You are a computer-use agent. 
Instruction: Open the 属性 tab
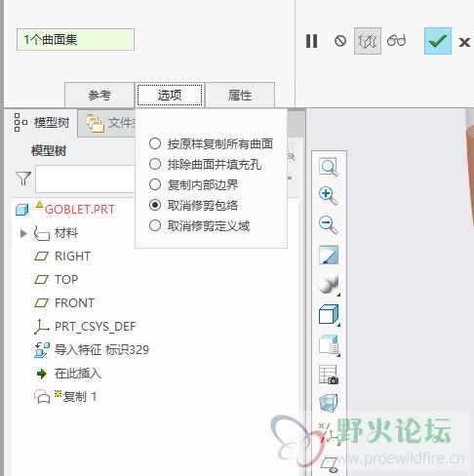[x=240, y=95]
